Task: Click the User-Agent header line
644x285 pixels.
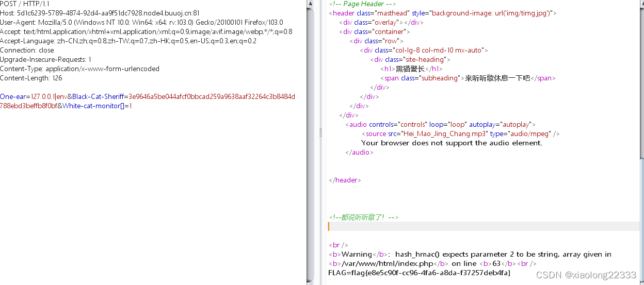Action: pos(141,22)
